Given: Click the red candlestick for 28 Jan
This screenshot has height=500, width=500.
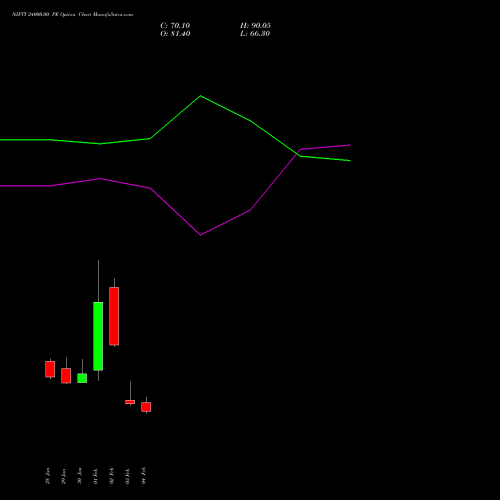Looking at the screenshot, I should point(50,369).
